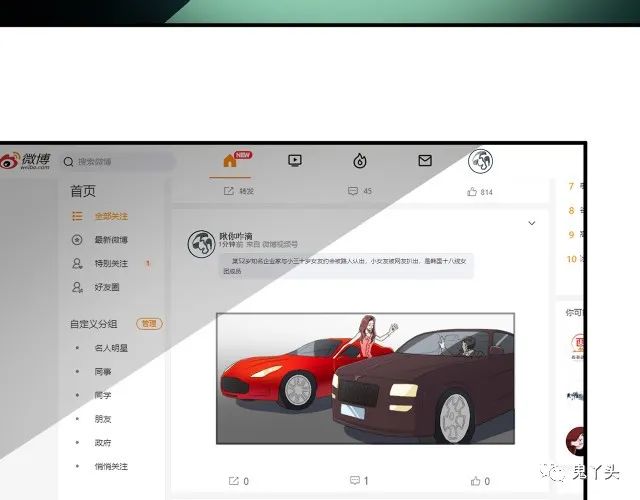
Task: Open the messages envelope icon
Action: pyautogui.click(x=425, y=160)
